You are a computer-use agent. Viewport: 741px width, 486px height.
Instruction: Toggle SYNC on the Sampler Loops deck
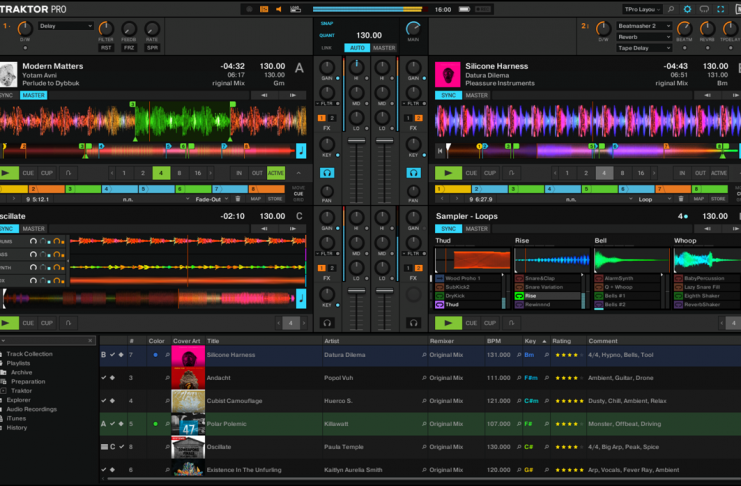coord(448,228)
